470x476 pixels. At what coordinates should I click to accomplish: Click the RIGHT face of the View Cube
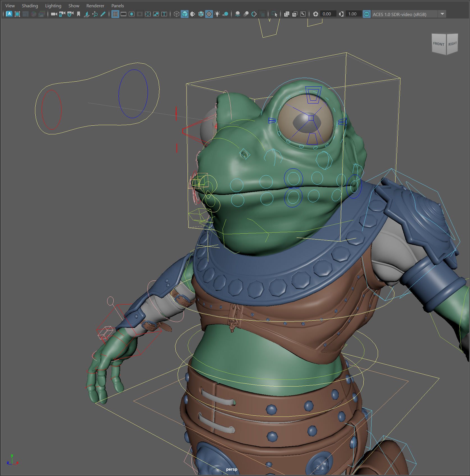[452, 44]
